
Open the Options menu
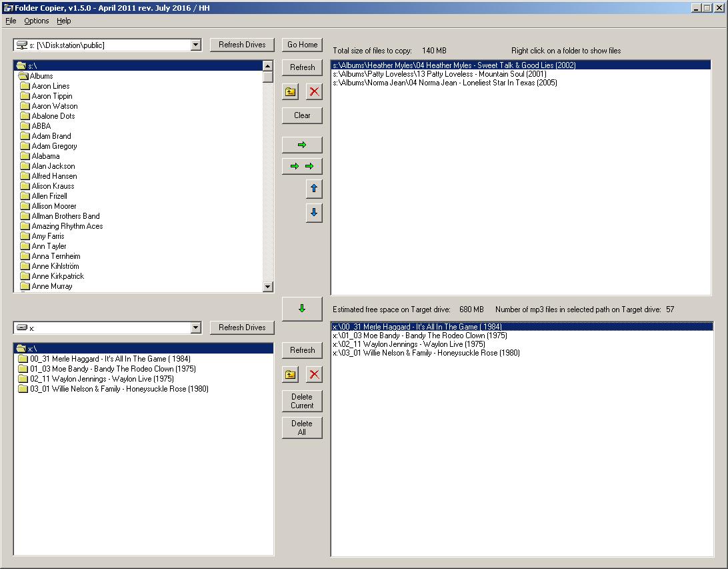point(36,21)
